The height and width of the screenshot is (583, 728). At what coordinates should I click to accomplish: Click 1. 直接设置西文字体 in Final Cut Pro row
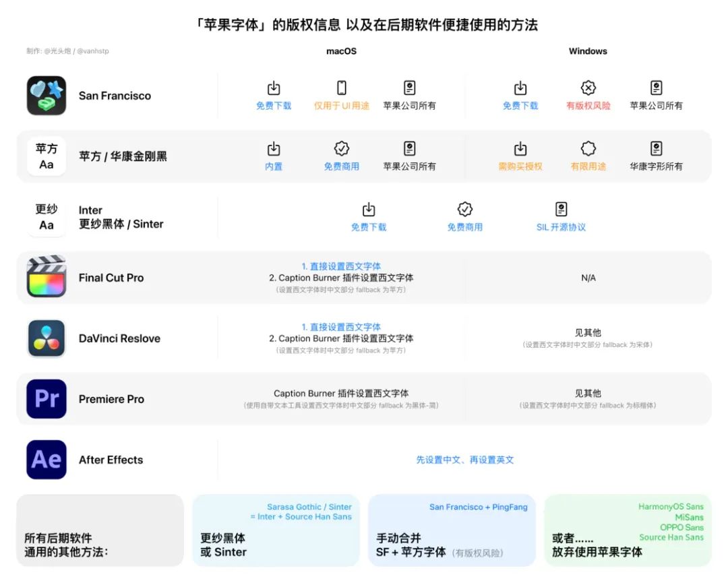[x=341, y=266]
